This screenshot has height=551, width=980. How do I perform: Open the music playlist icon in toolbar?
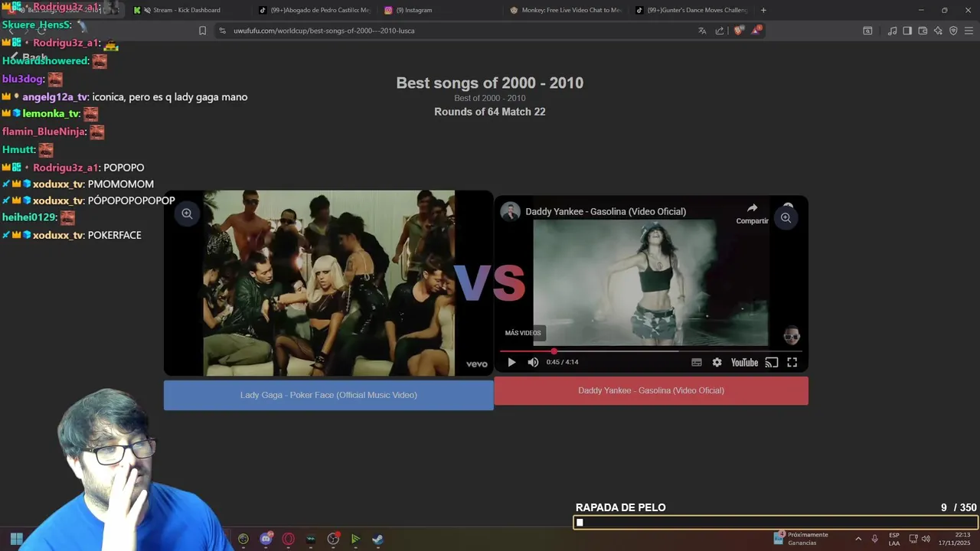892,31
